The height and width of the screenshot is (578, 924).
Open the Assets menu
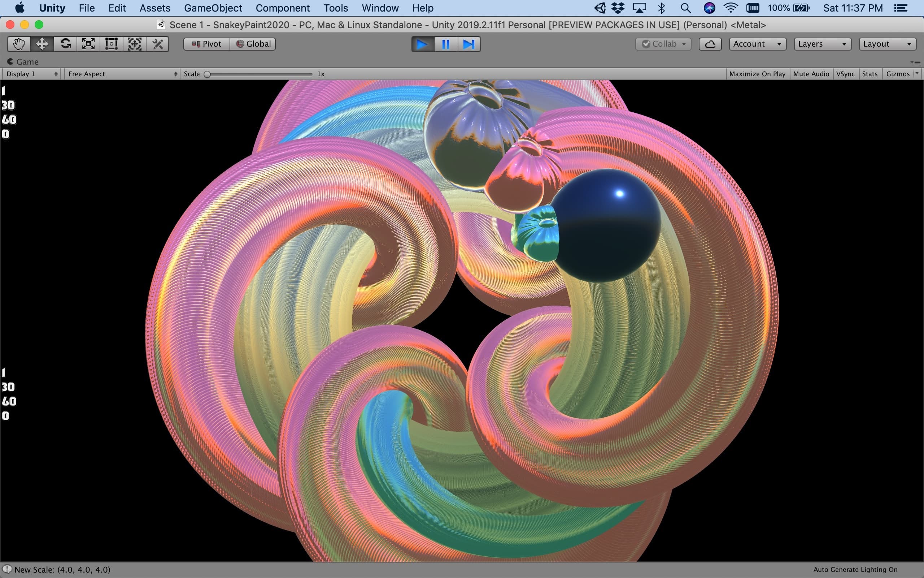point(154,8)
